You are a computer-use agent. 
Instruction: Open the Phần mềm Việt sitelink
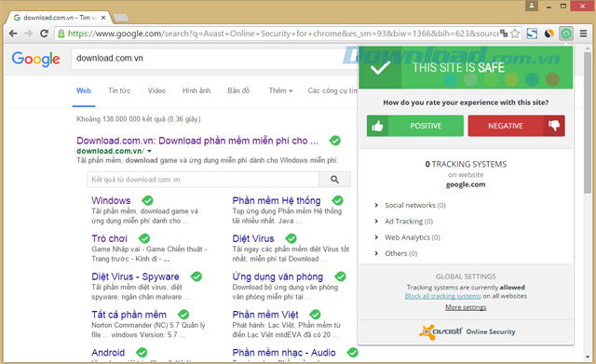coord(265,315)
